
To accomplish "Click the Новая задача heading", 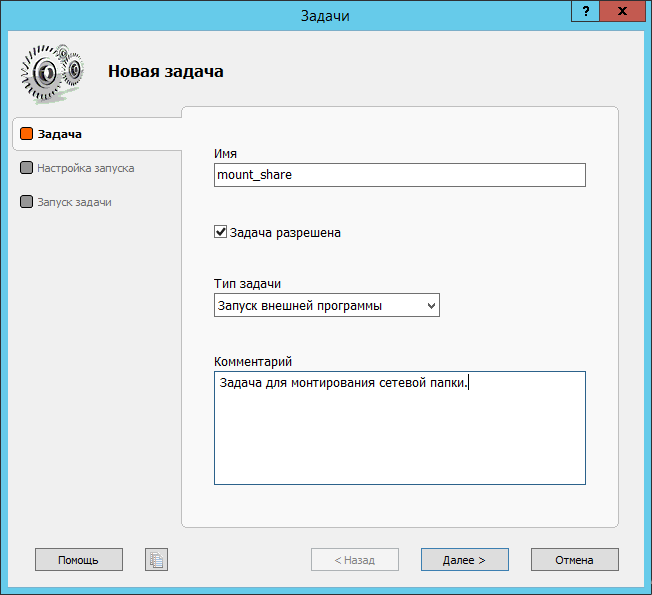I will (166, 72).
